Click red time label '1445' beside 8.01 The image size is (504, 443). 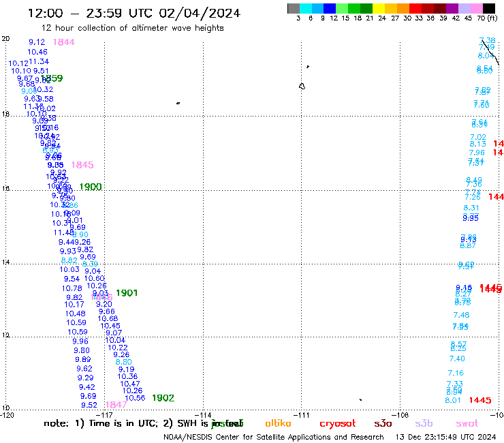pyautogui.click(x=480, y=400)
